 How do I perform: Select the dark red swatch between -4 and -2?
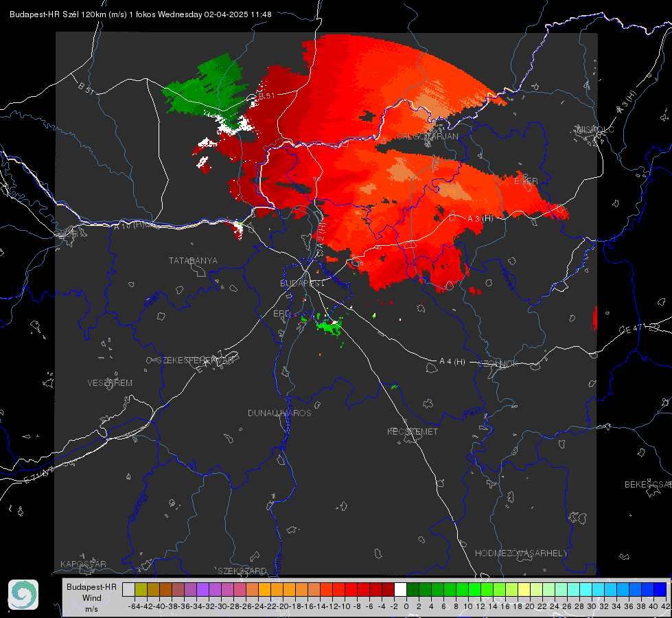(x=389, y=589)
